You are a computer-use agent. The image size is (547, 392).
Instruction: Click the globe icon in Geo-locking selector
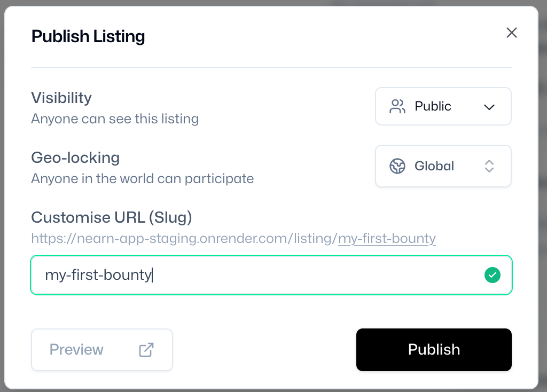[397, 166]
